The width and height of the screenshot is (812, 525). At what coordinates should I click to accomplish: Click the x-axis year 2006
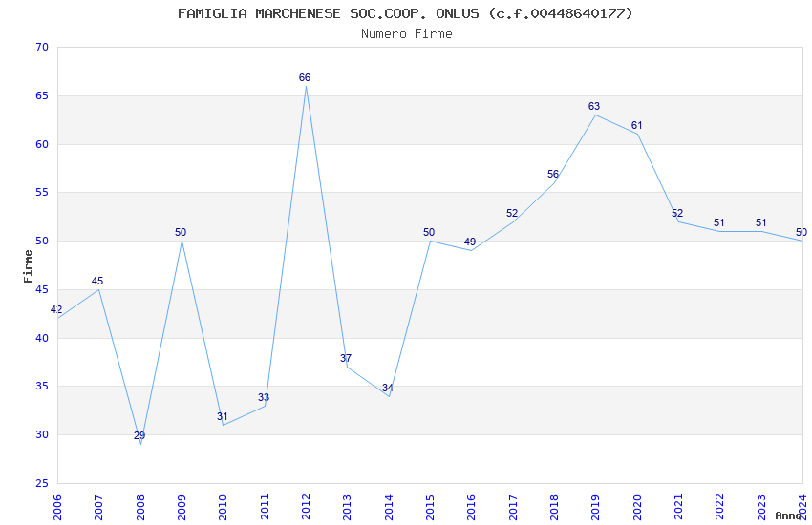[x=57, y=508]
